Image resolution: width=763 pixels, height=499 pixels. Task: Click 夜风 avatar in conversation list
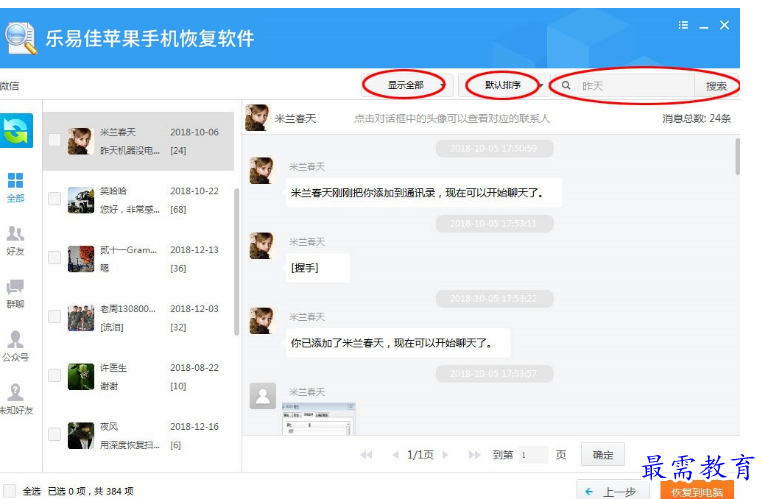click(x=81, y=436)
